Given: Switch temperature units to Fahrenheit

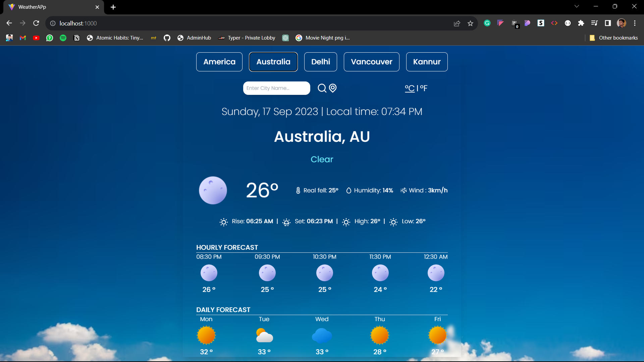Looking at the screenshot, I should (x=424, y=88).
